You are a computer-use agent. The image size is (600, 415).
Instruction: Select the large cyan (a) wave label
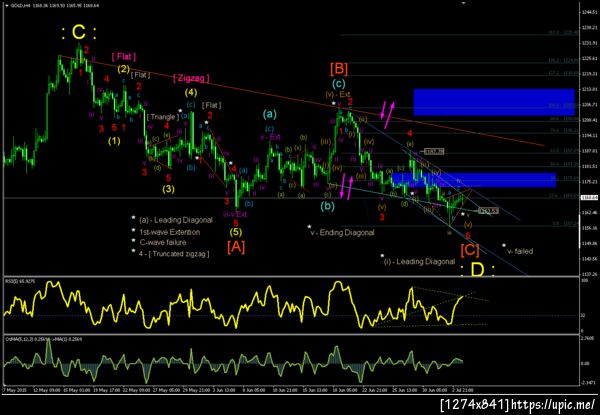269,114
